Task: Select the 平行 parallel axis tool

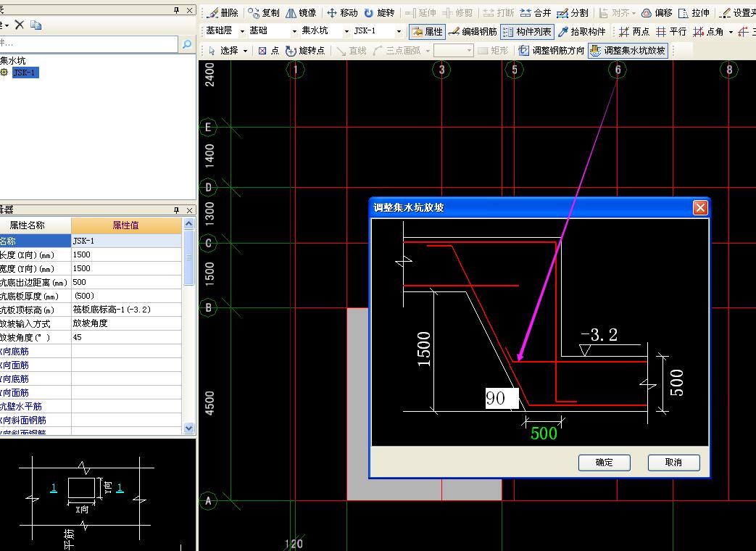Action: (x=671, y=32)
